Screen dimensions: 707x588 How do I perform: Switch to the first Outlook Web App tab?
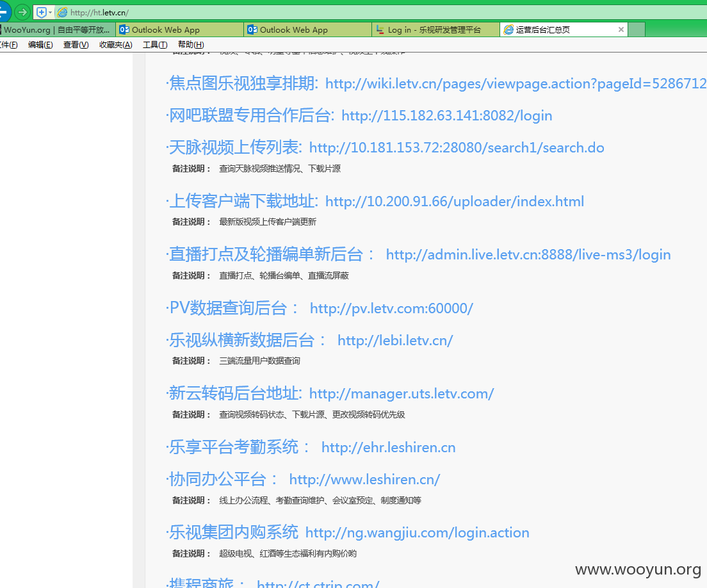(x=179, y=29)
